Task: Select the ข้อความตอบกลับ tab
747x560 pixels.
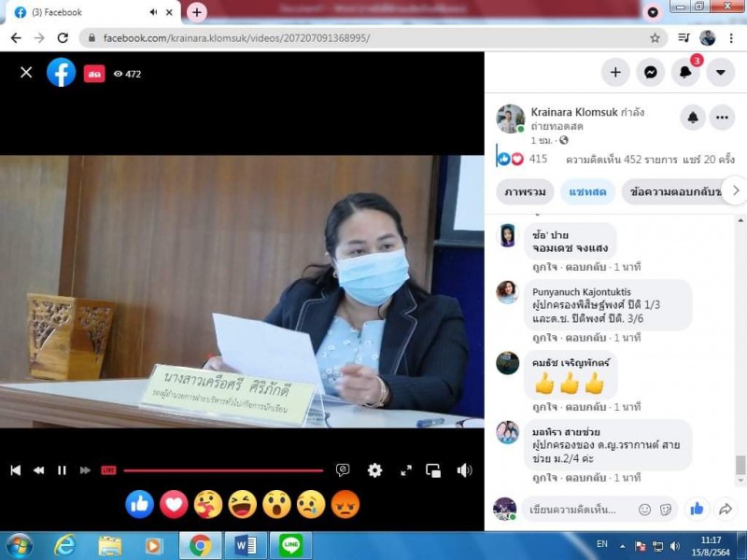Action: pos(674,191)
